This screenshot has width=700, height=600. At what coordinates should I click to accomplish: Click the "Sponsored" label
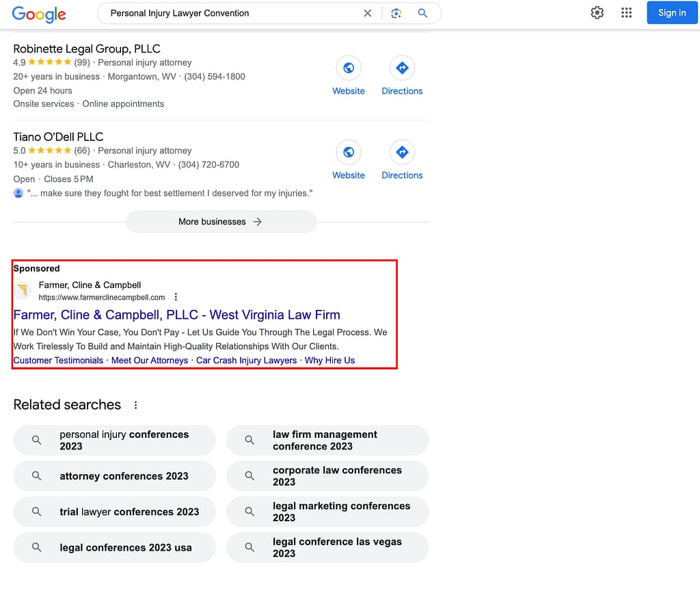tap(36, 268)
